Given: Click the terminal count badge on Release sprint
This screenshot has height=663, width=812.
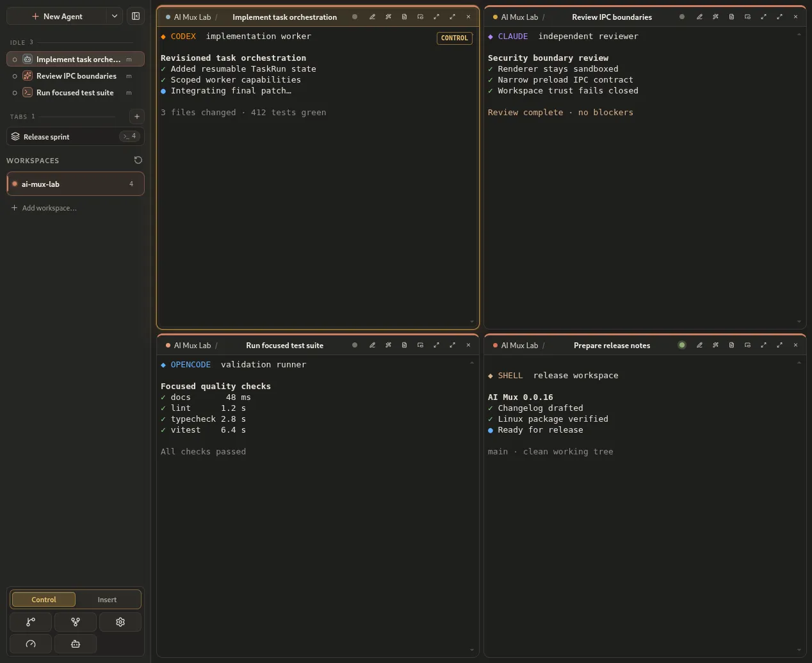Looking at the screenshot, I should point(129,136).
